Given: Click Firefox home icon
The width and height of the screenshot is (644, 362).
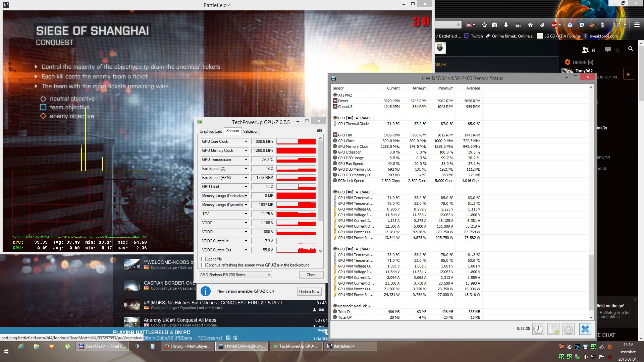Looking at the screenshot, I should pyautogui.click(x=530, y=25).
